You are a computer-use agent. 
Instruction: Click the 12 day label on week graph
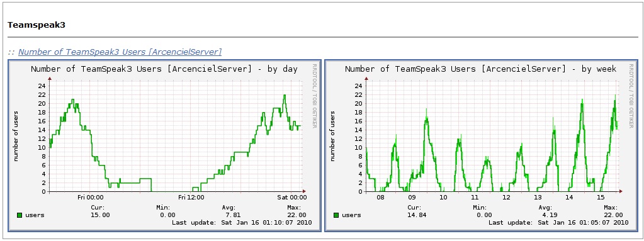[x=506, y=197]
